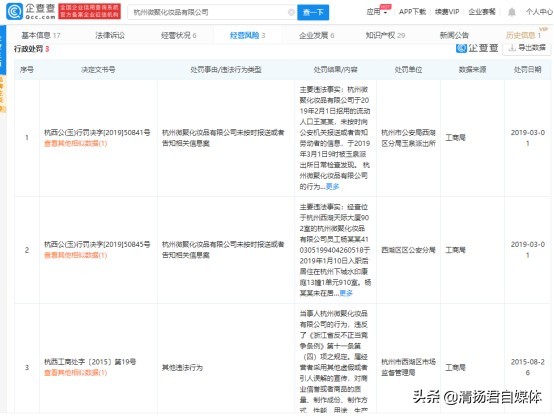This screenshot has height=416, width=554.
Task: View similar data link under row 2 document
Action: tap(75, 255)
